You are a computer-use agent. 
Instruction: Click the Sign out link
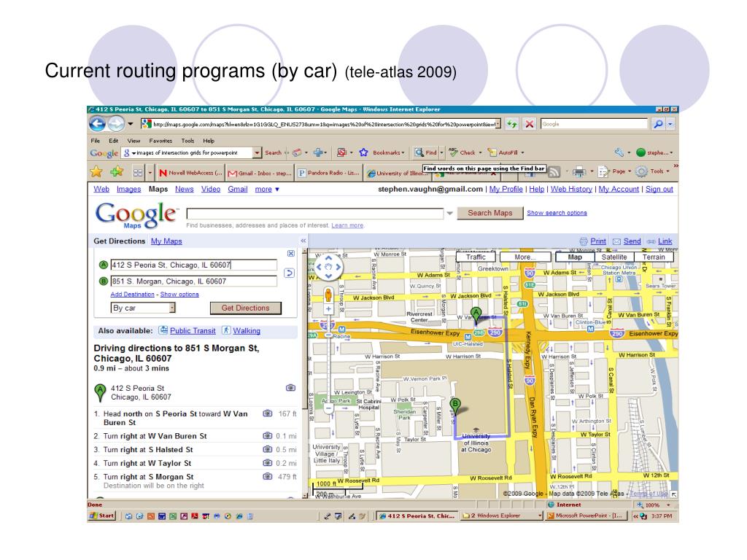659,189
